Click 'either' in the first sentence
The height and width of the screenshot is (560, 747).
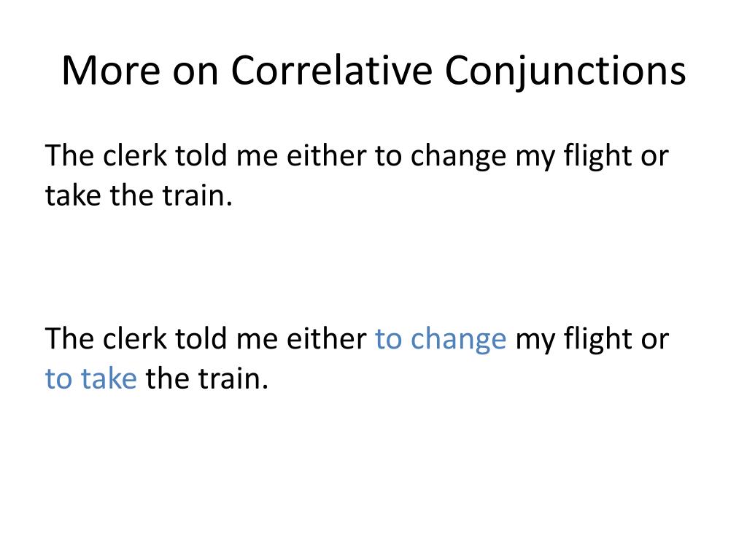click(326, 155)
